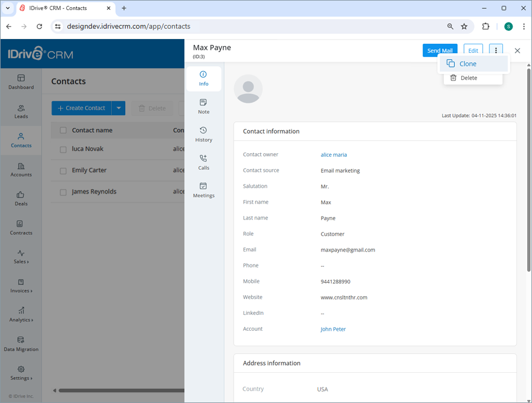Screen dimensions: 532x403
Task: Open the Create Contact dropdown arrow
Action: (x=119, y=108)
